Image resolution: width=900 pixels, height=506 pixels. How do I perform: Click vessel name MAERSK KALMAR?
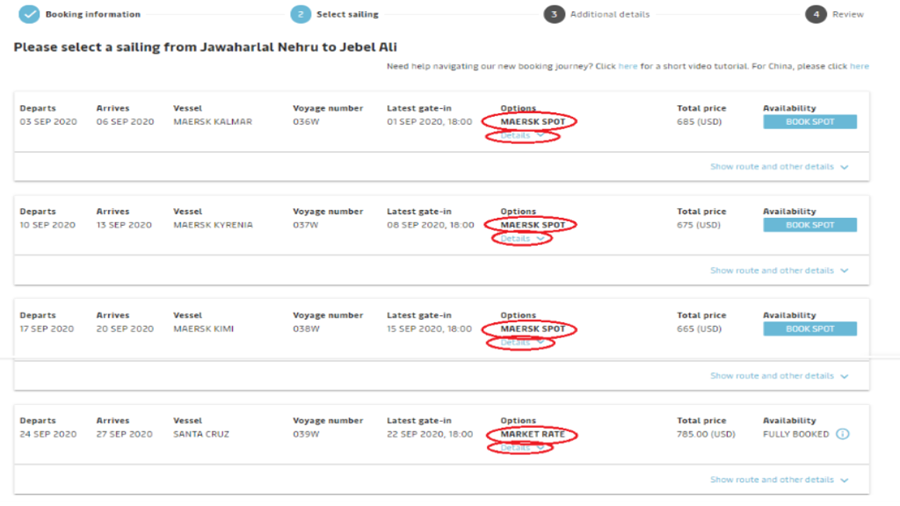pos(212,122)
